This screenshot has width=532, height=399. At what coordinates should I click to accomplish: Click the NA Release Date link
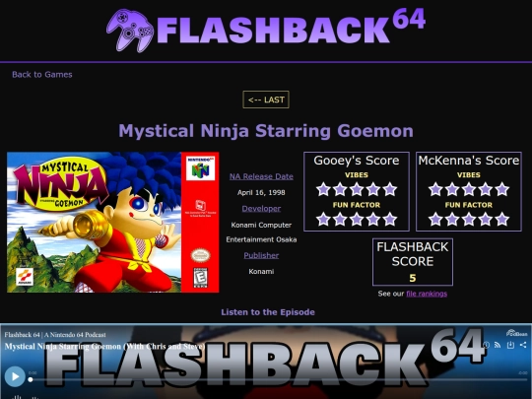coord(261,176)
